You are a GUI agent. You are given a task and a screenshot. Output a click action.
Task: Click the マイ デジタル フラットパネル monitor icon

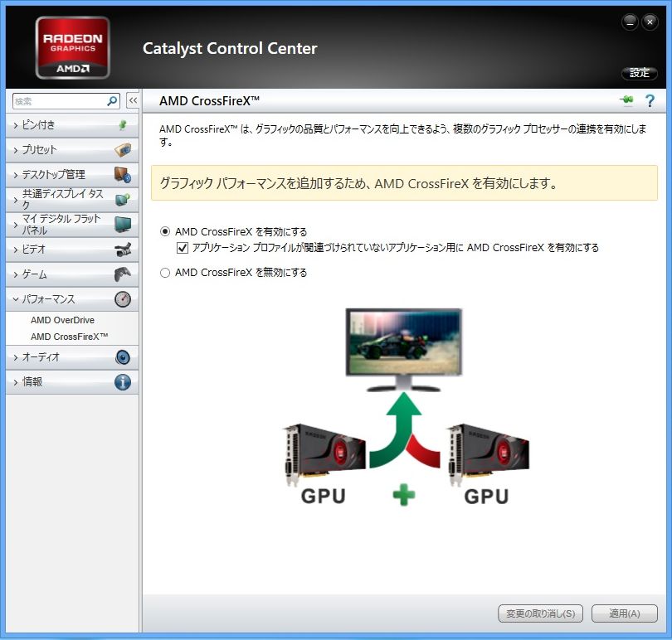123,225
